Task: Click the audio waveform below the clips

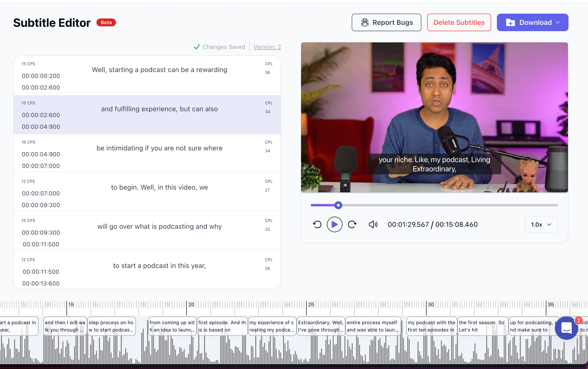Action: coord(294,350)
